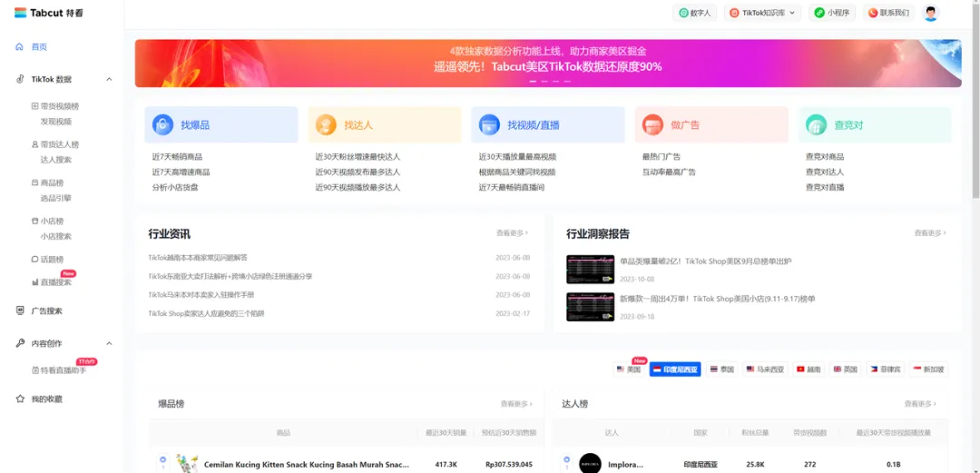The image size is (980, 473).
Task: Select the 英国 country tab
Action: click(845, 370)
